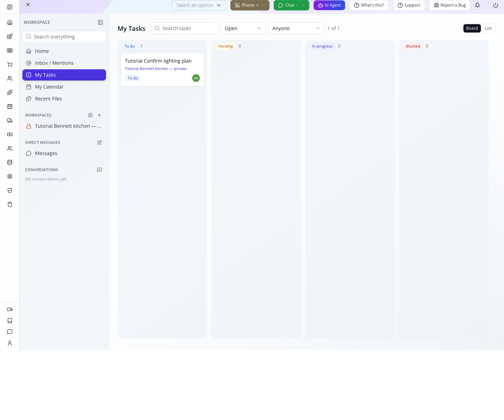Click the notifications bell icon
The height and width of the screenshot is (420, 504).
click(x=477, y=5)
